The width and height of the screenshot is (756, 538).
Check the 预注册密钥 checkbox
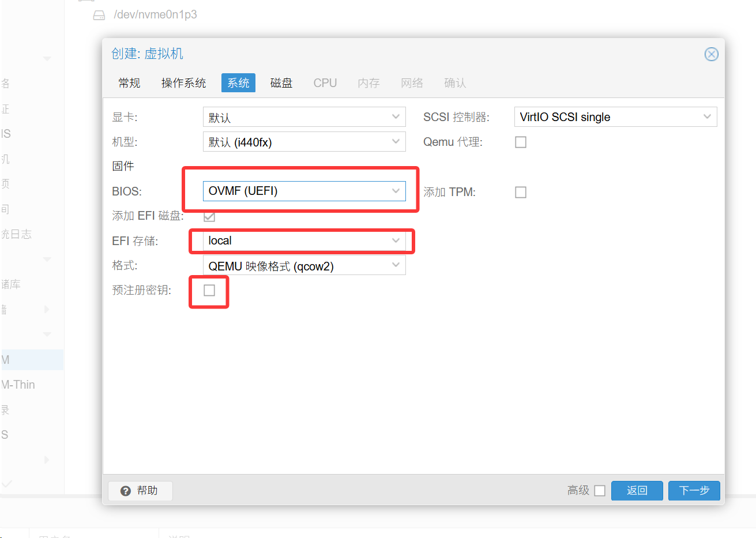(x=209, y=290)
